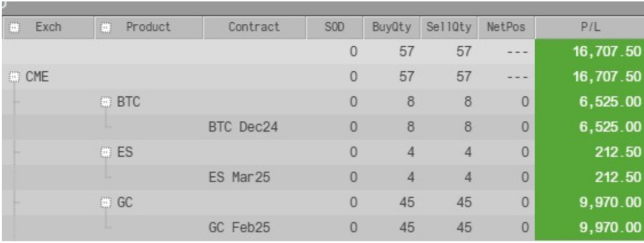The height and width of the screenshot is (243, 644).
Task: Select the GC Feb25 contract row
Action: tap(322, 228)
